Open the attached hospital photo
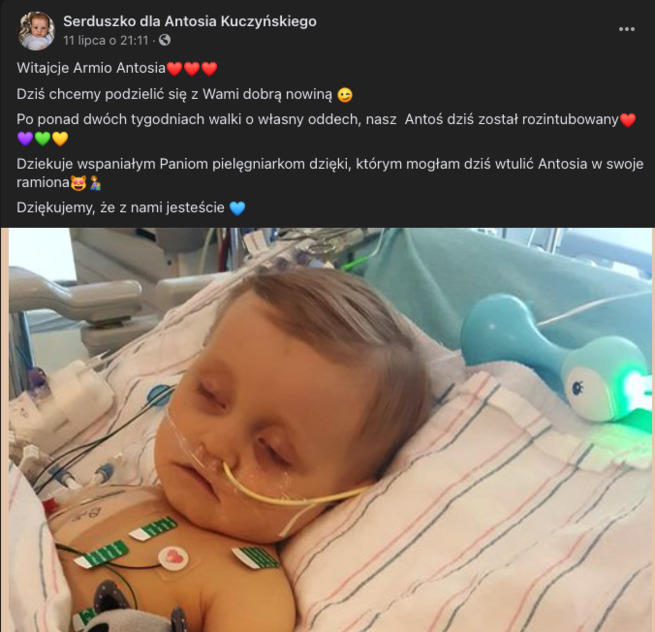This screenshot has height=632, width=655. tap(328, 430)
